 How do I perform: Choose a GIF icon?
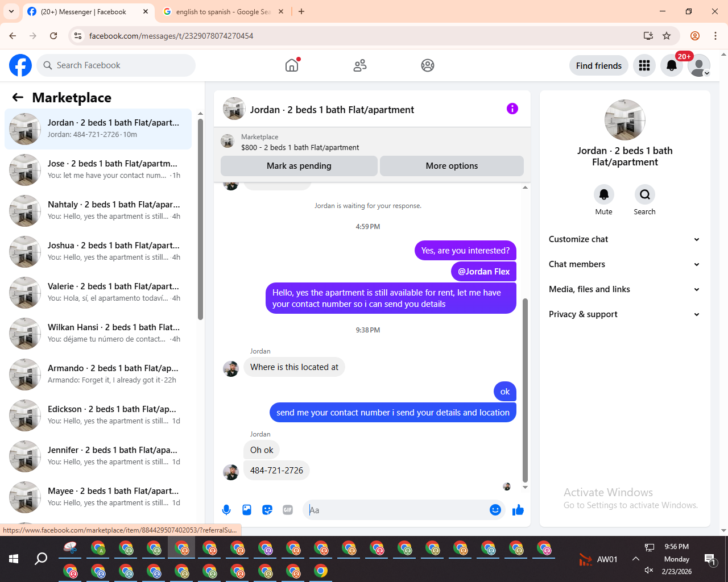(x=288, y=510)
